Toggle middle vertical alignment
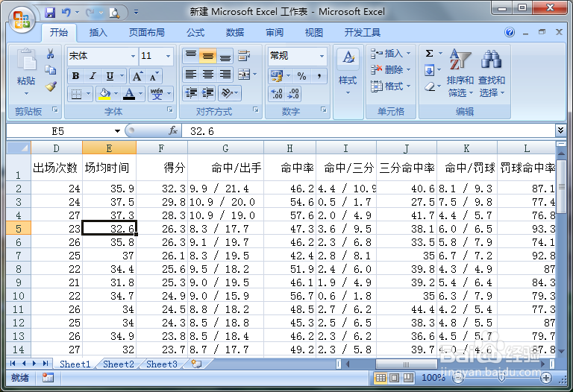Viewport: 573px width, 392px height. (208, 56)
